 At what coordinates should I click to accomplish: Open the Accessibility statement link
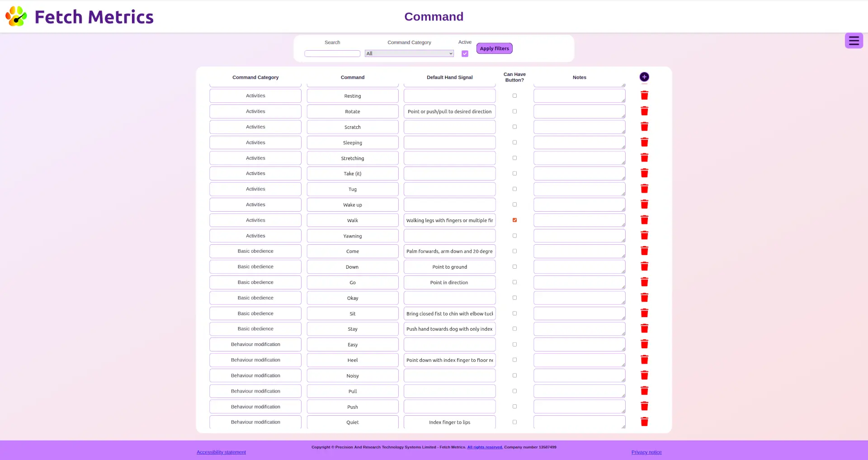click(221, 452)
